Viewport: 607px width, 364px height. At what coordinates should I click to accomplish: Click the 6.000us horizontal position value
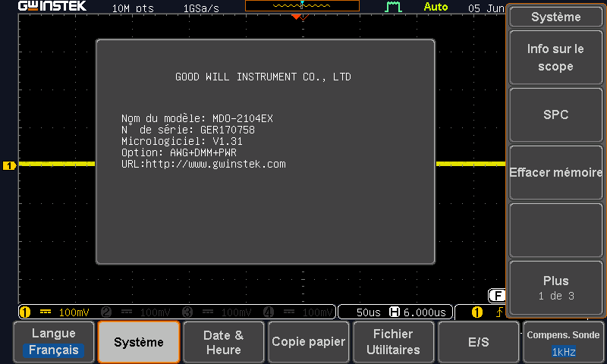click(425, 312)
